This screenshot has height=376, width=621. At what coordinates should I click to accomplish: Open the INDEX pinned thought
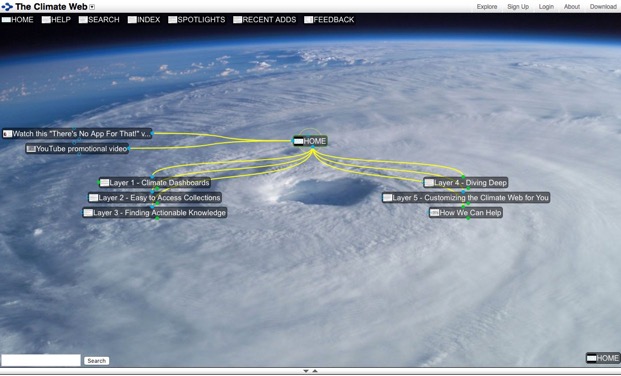(144, 19)
